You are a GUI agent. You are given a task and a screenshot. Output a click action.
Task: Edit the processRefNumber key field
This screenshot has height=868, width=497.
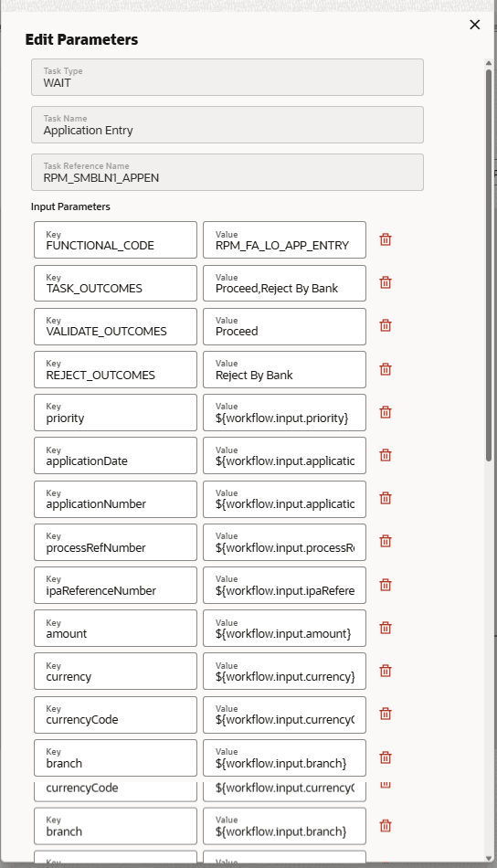point(115,543)
